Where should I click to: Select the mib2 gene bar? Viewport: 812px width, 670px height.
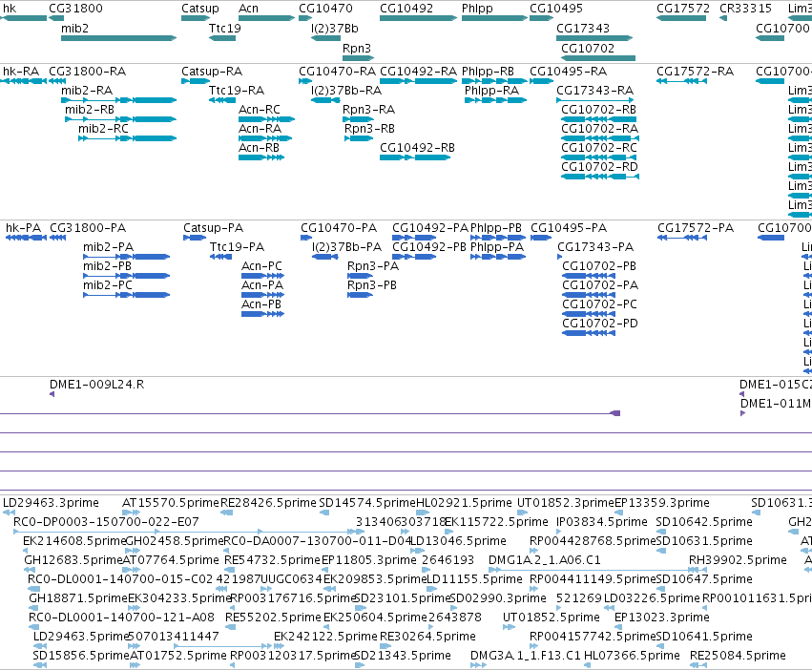[118, 38]
